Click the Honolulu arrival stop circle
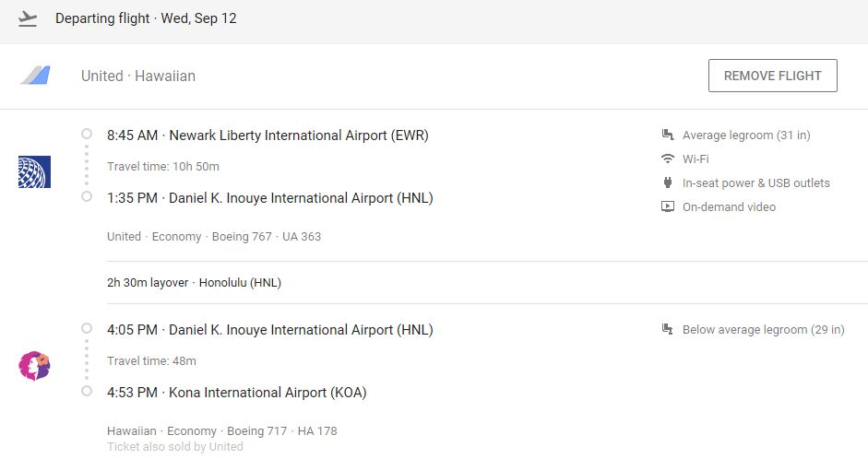Viewport: 868px width, 459px height. [87, 196]
